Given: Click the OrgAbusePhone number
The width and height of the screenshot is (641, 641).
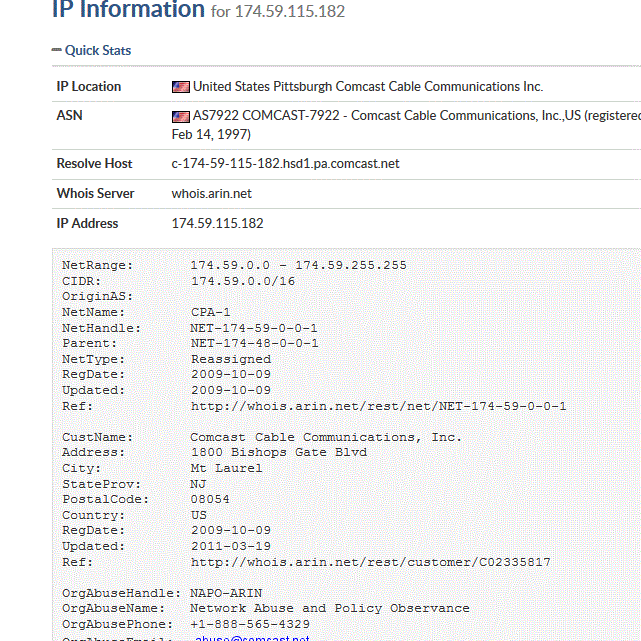Looking at the screenshot, I should (250, 624).
